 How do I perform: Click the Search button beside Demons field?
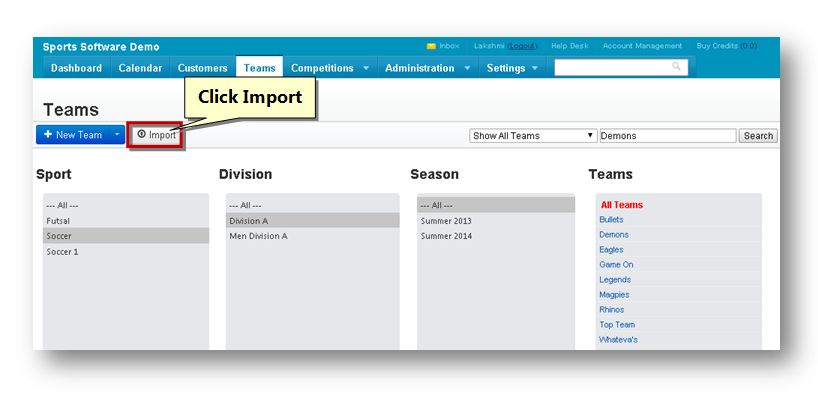pyautogui.click(x=758, y=136)
